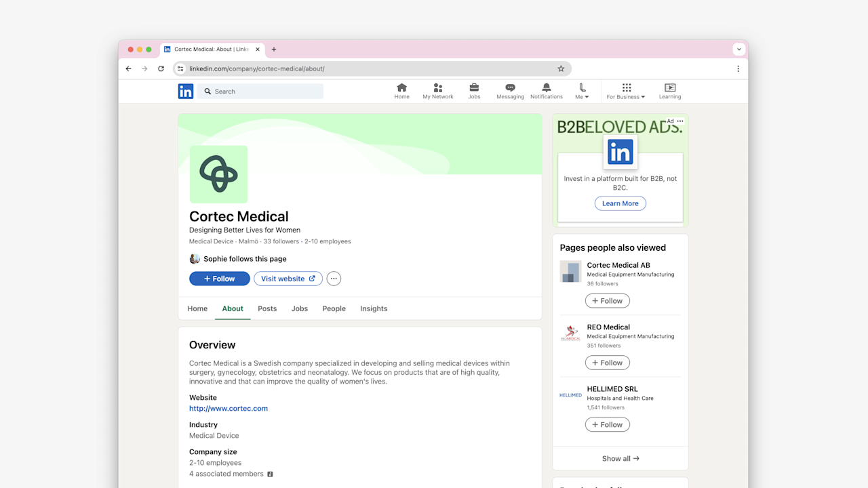The width and height of the screenshot is (868, 488).
Task: Click the site information icon in address bar
Action: (x=180, y=68)
